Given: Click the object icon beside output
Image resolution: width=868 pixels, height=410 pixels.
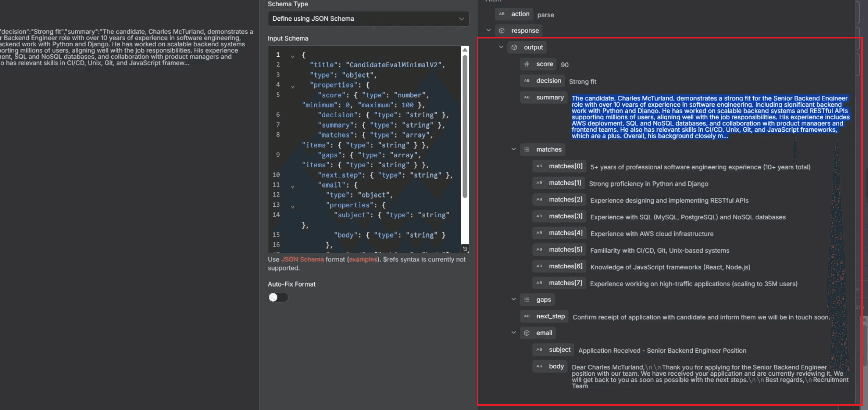Looking at the screenshot, I should pos(514,47).
